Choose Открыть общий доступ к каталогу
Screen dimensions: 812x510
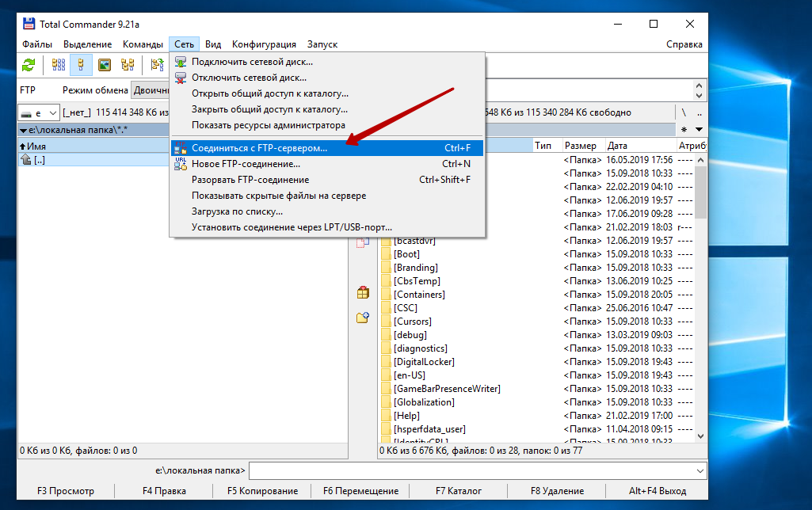(327, 93)
